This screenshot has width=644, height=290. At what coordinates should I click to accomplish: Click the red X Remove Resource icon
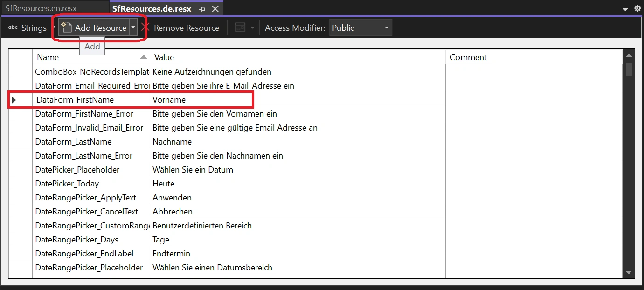click(145, 28)
